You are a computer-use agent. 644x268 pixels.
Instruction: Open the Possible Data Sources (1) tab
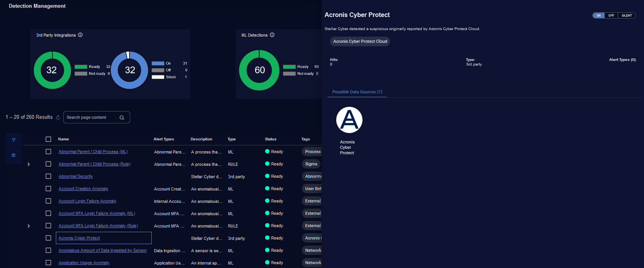(x=357, y=92)
